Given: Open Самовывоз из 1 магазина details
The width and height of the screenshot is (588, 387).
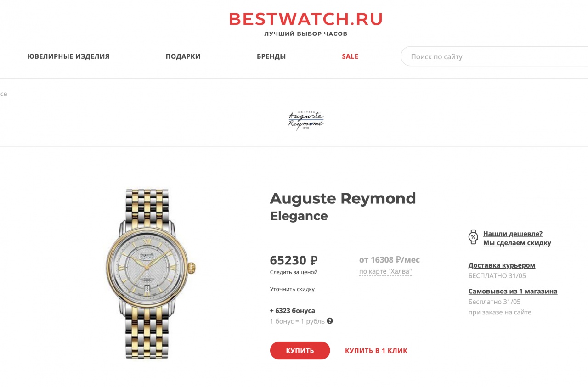Looking at the screenshot, I should [513, 292].
